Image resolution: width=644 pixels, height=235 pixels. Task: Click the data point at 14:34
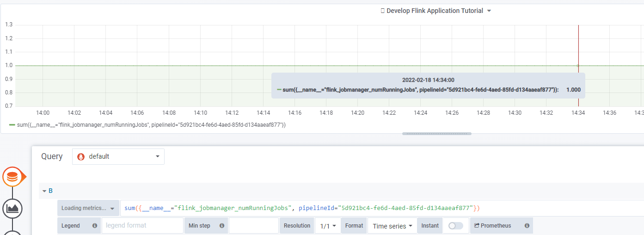tap(578, 66)
